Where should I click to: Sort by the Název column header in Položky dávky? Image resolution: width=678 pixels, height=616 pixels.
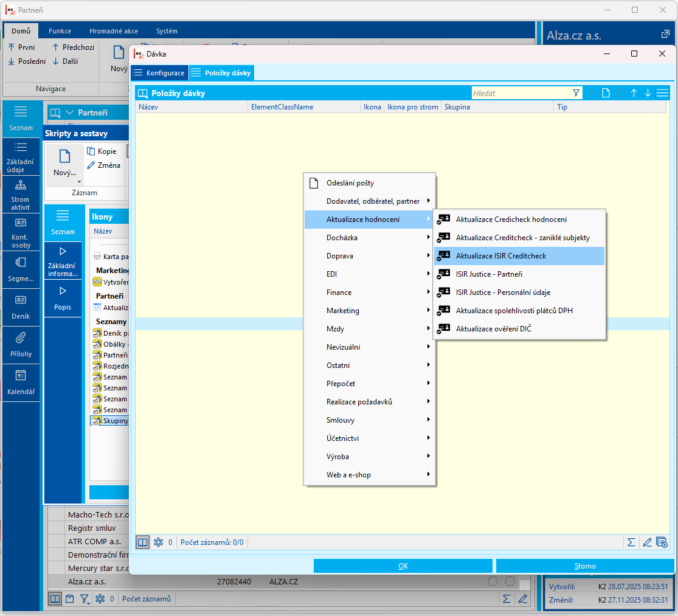(x=192, y=107)
